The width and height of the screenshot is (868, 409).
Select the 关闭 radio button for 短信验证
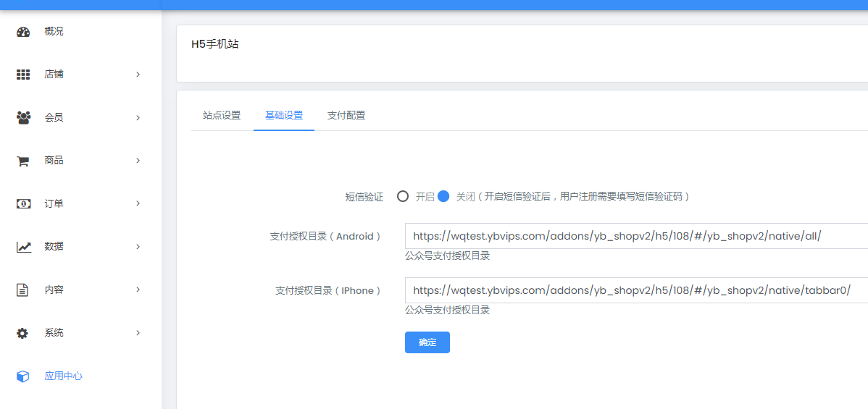pyautogui.click(x=443, y=196)
